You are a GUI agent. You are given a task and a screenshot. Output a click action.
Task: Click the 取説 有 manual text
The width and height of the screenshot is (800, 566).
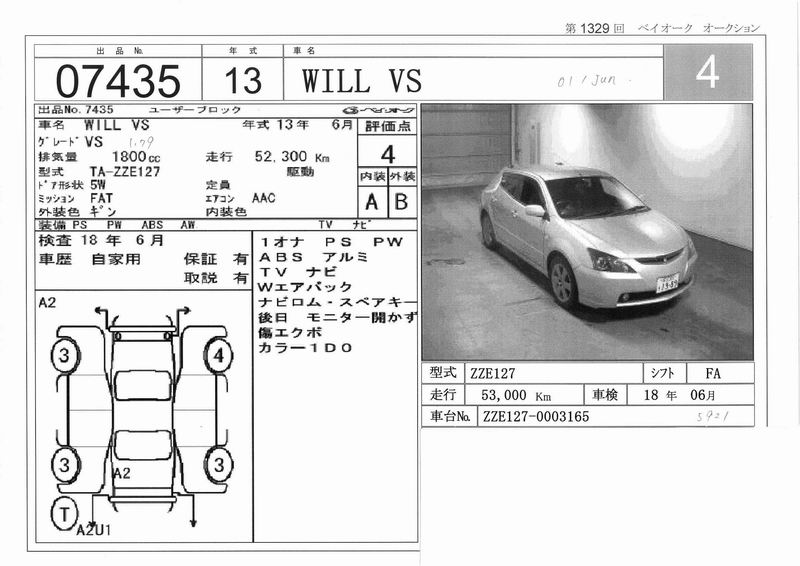coord(216,278)
